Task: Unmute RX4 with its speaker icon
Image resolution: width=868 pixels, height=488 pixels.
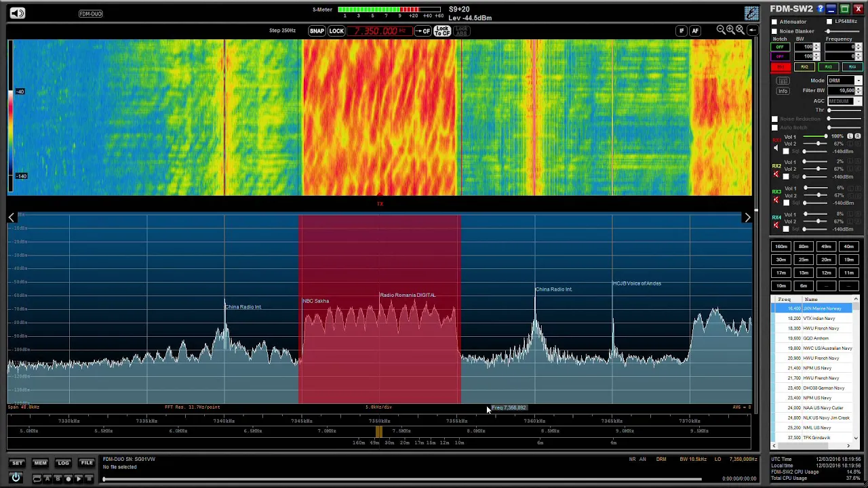Action: [776, 225]
